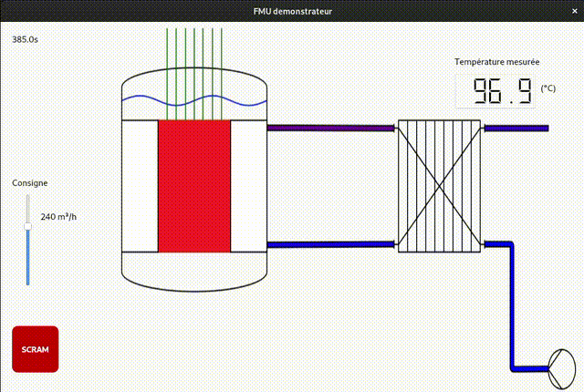Select the heat exchanger with crossed lines
The width and height of the screenshot is (584, 392).
tap(440, 186)
